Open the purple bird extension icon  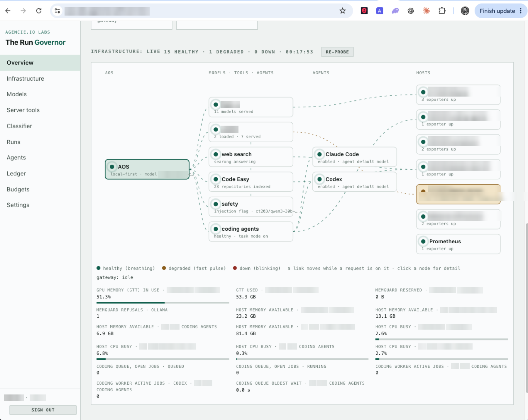point(395,11)
